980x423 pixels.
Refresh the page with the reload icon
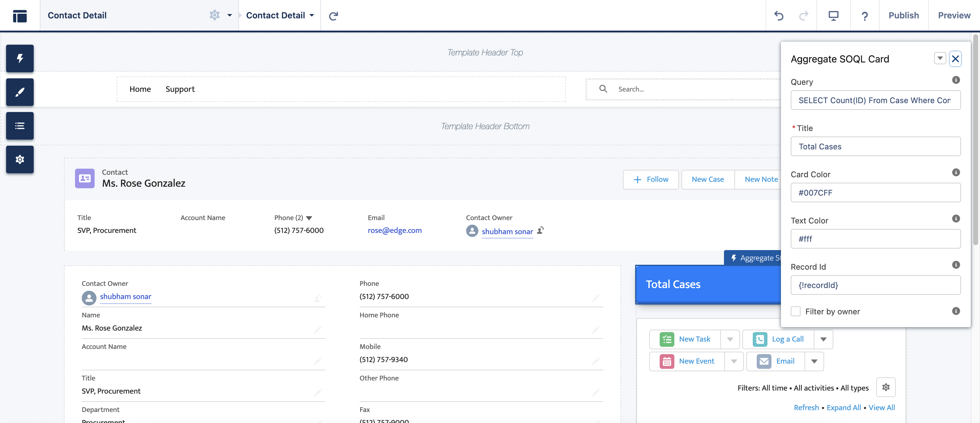tap(333, 16)
